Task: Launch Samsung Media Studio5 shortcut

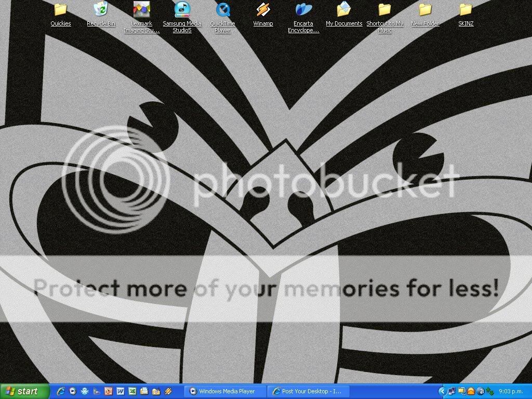Action: point(182,10)
